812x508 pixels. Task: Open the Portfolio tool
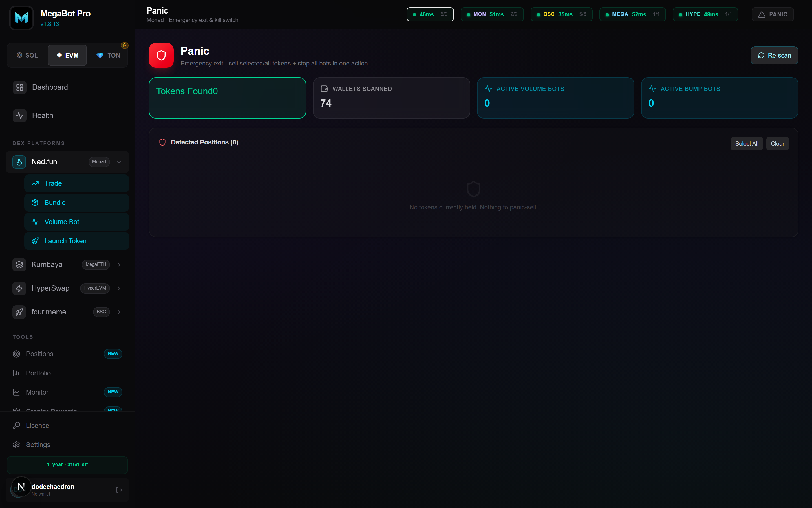pyautogui.click(x=67, y=373)
